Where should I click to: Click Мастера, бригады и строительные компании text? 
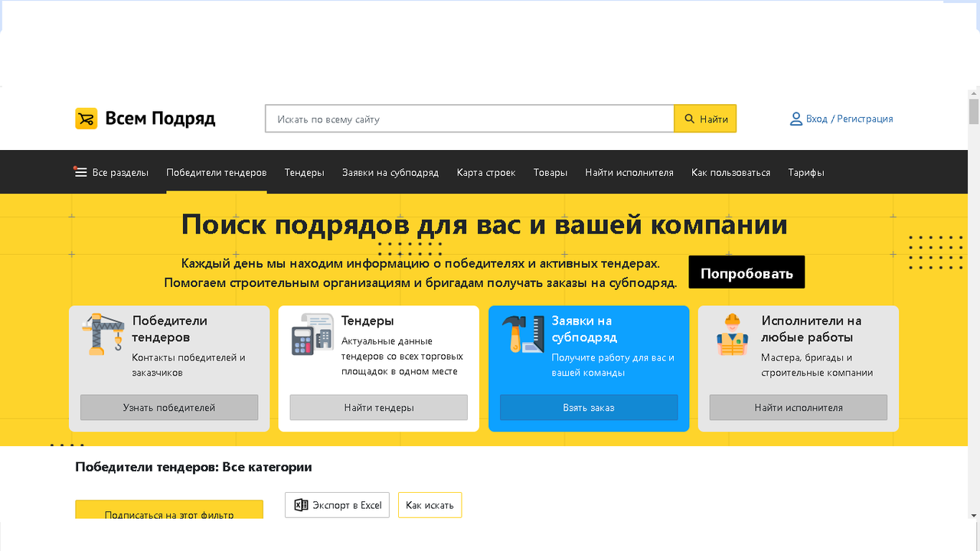coord(817,365)
